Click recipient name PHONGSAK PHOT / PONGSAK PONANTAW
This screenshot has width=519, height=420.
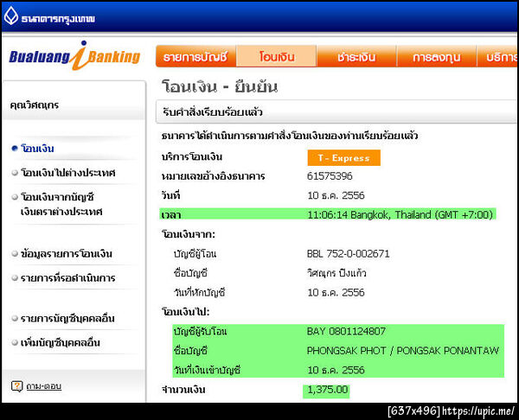coord(403,351)
